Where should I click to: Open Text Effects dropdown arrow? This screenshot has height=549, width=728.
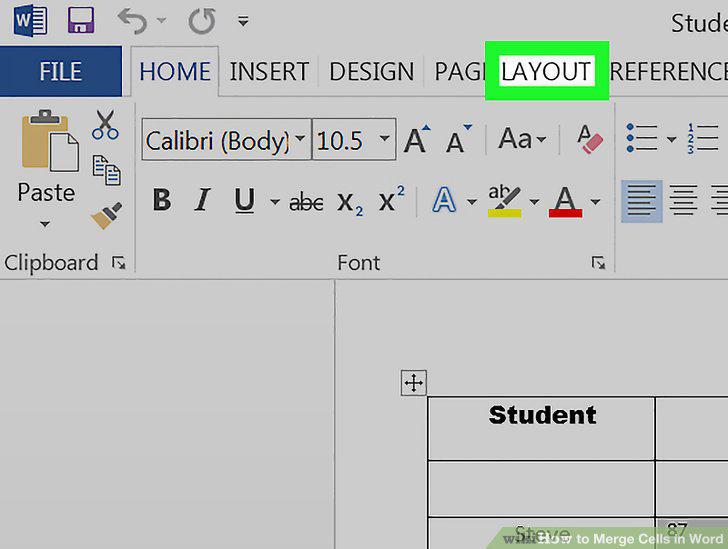(472, 202)
